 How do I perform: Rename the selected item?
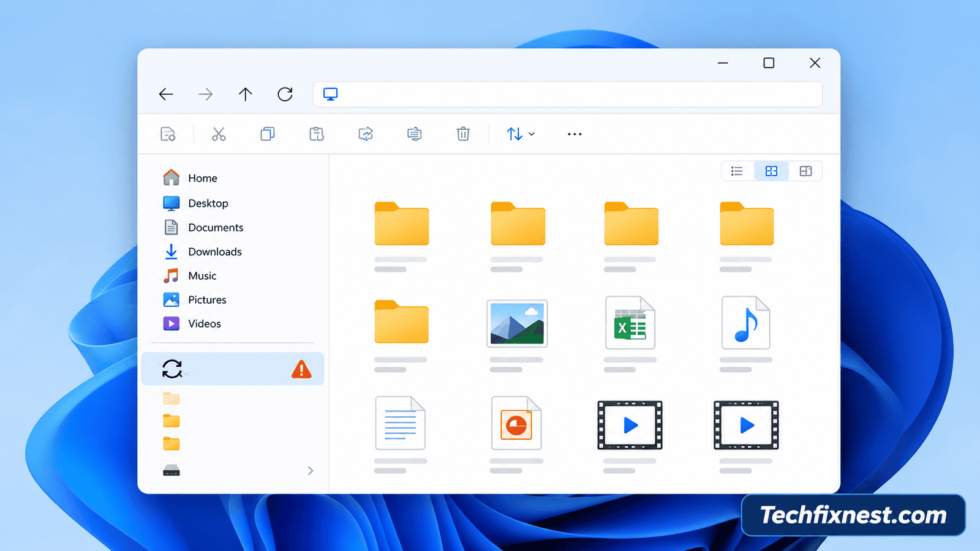415,134
